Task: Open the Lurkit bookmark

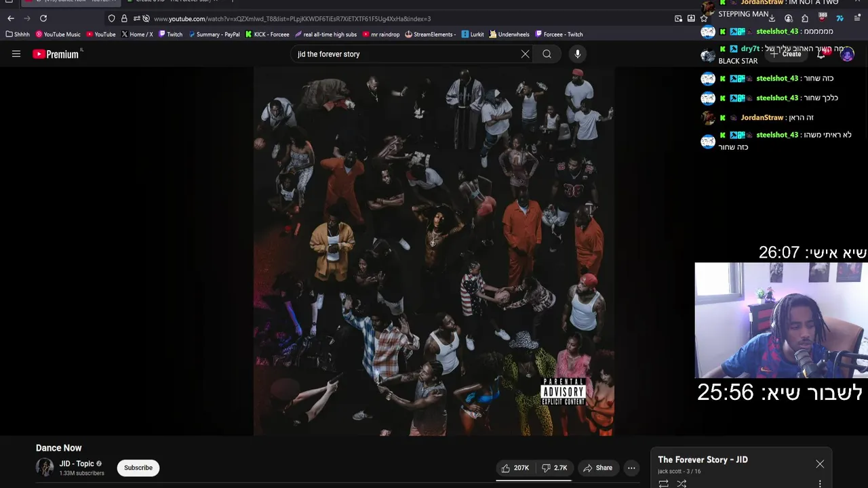Action: pyautogui.click(x=473, y=35)
